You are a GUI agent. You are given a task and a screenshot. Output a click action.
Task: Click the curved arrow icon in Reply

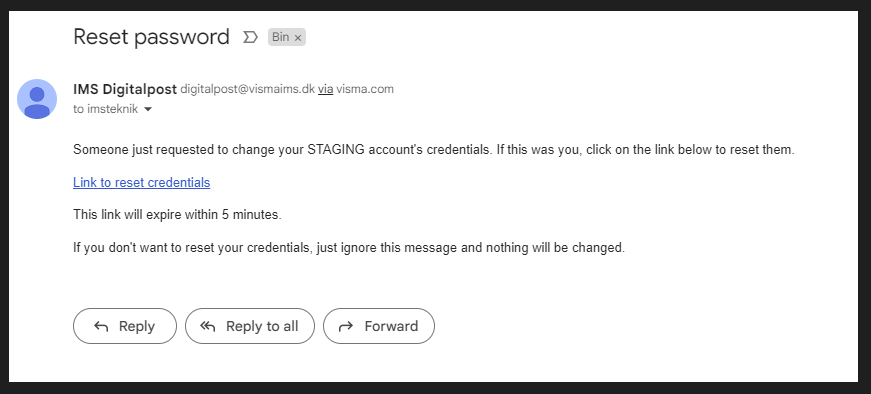(101, 326)
